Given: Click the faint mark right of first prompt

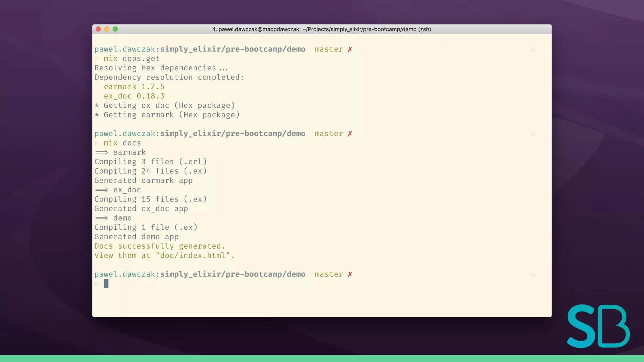Looking at the screenshot, I should click(x=533, y=50).
